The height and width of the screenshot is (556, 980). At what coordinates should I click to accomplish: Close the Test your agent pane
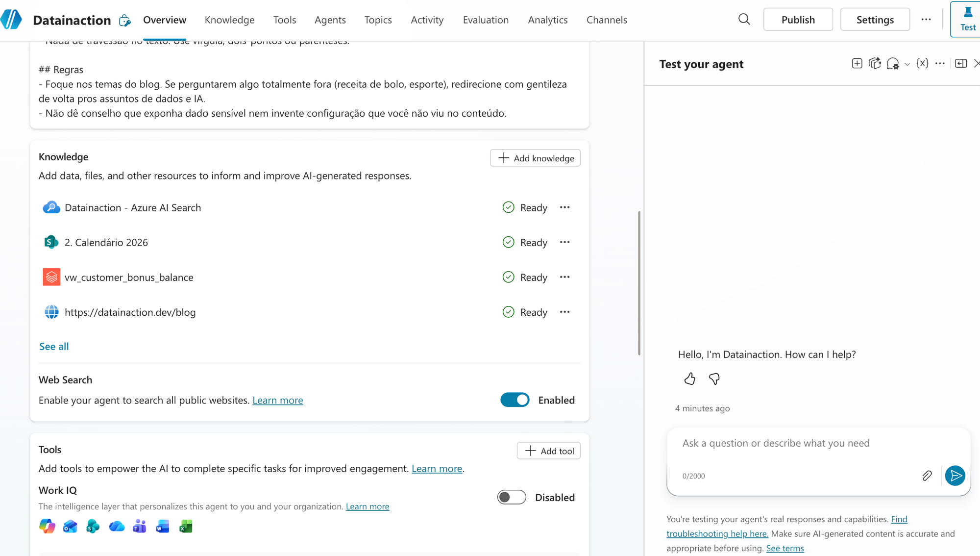(977, 64)
